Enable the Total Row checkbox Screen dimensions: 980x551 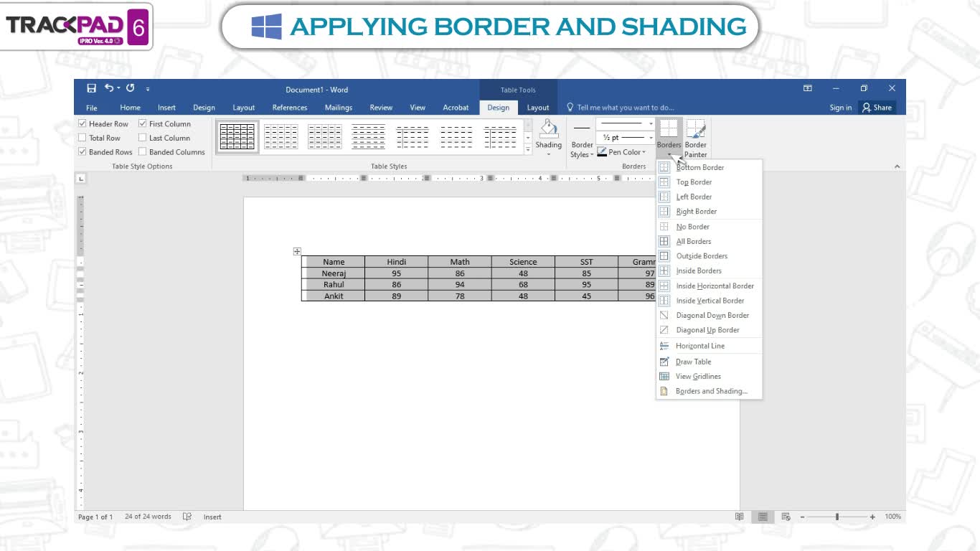point(82,138)
